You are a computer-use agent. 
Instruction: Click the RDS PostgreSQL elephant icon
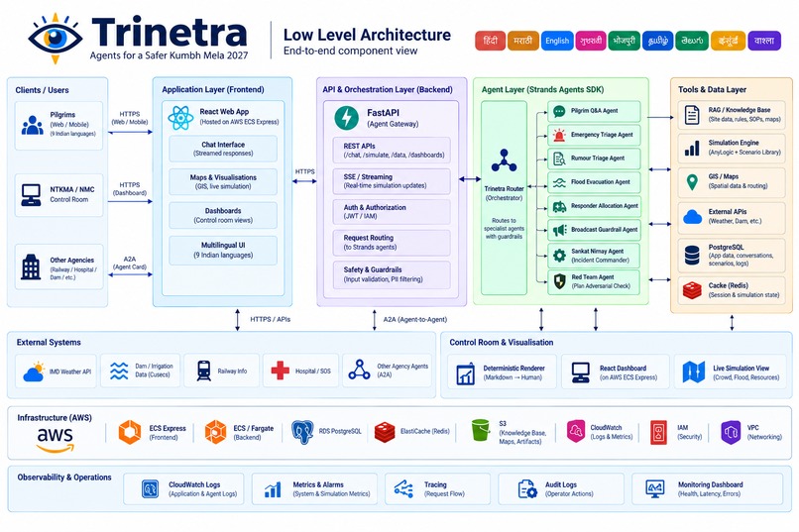tap(302, 432)
